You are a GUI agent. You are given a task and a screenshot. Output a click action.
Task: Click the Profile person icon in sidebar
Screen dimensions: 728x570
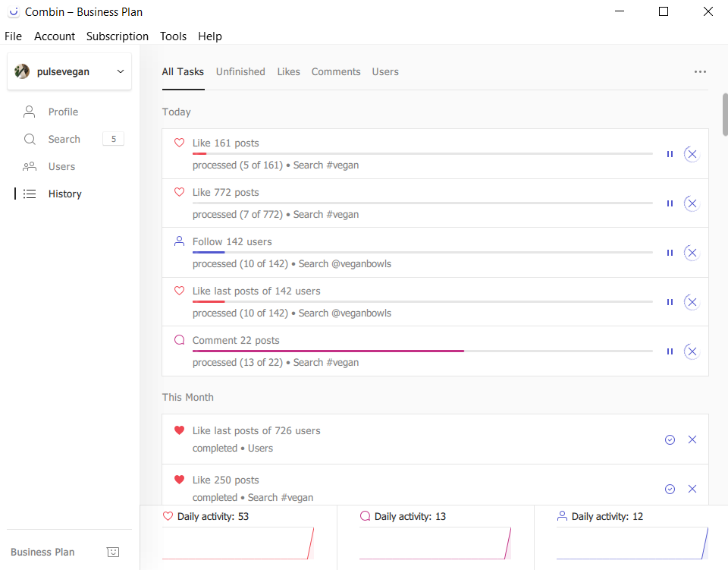tap(30, 112)
